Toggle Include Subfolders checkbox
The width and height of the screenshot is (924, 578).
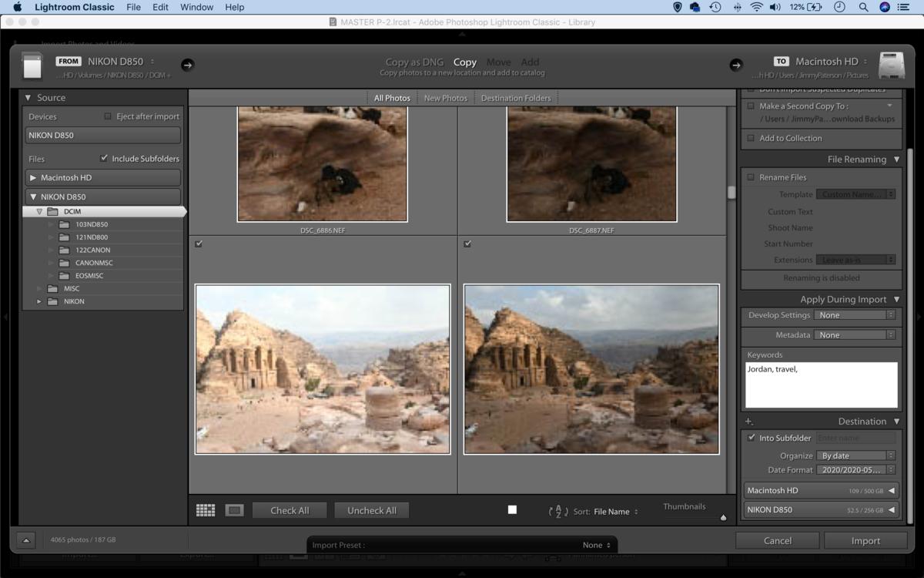pos(104,158)
